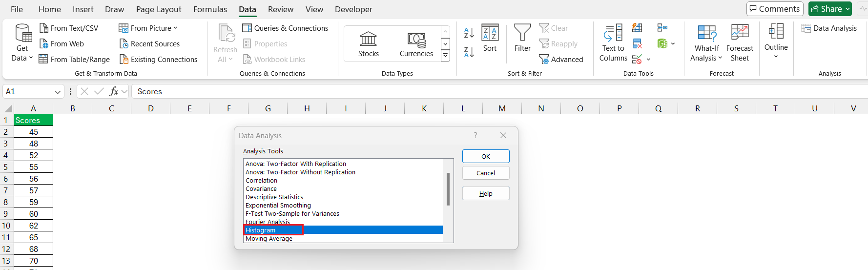Image resolution: width=868 pixels, height=270 pixels.
Task: Select Descriptive Statistics in the list
Action: 343,197
